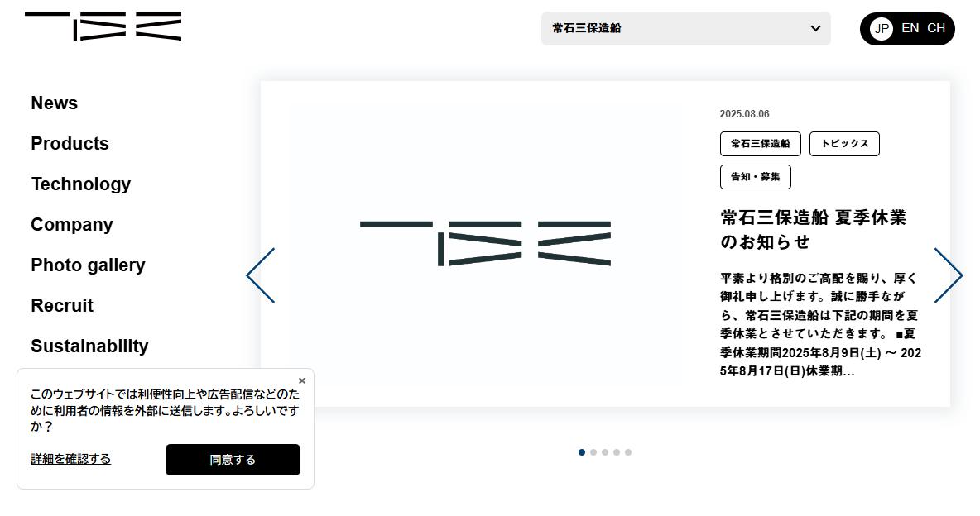The image size is (980, 516).
Task: Switch the site language to EN
Action: pos(910,28)
